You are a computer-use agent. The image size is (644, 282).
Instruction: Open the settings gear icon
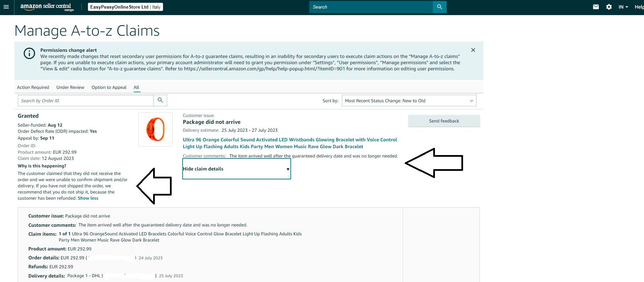[609, 7]
